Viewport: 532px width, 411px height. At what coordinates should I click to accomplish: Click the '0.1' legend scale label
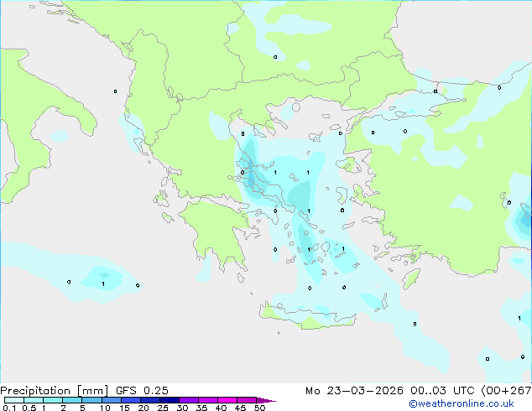[9, 408]
